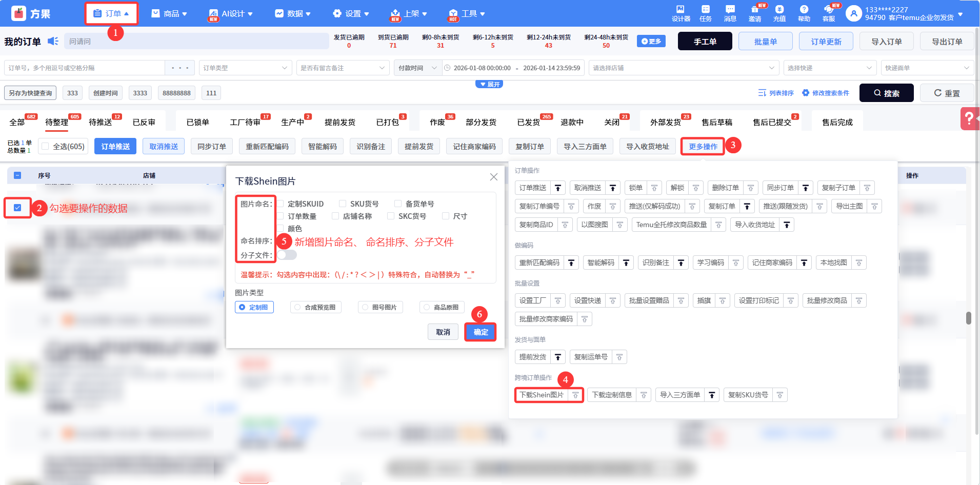Screen dimensions: 980x485
Task: Pin the 下载定制信息 action to the toolbar
Action: [x=644, y=395]
